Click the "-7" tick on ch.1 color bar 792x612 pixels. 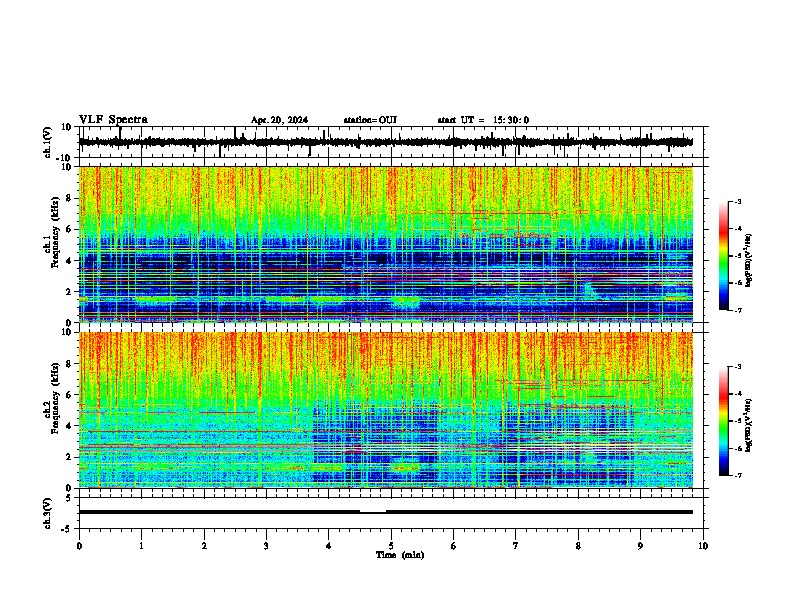click(x=738, y=310)
